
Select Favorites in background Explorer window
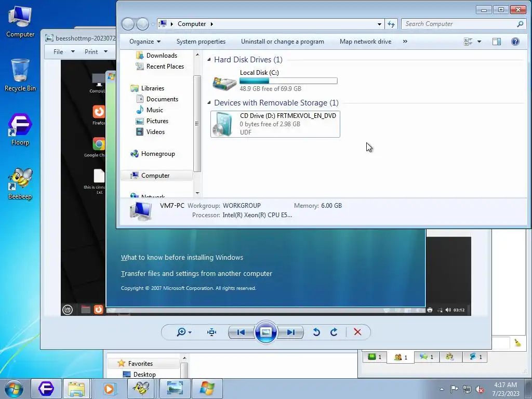coord(143,363)
